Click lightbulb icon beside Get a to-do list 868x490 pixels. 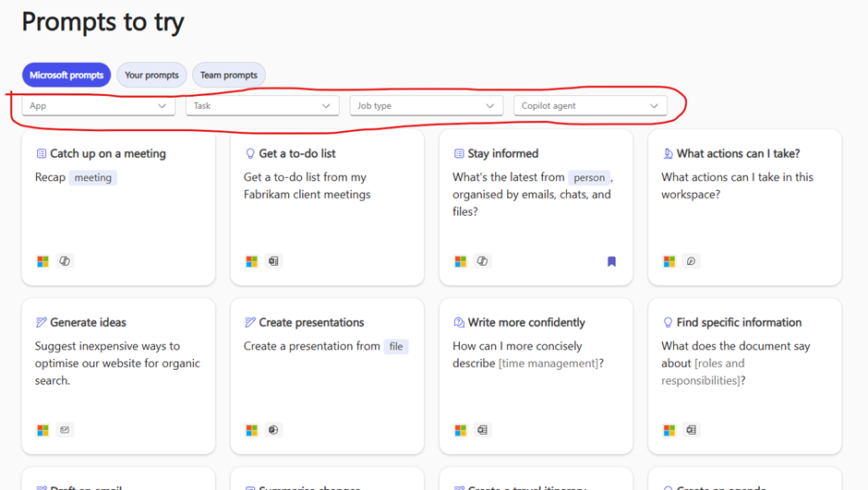point(250,153)
